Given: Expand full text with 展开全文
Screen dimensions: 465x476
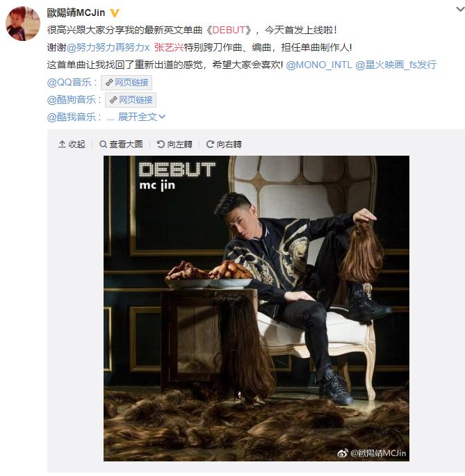Looking at the screenshot, I should click(x=142, y=117).
